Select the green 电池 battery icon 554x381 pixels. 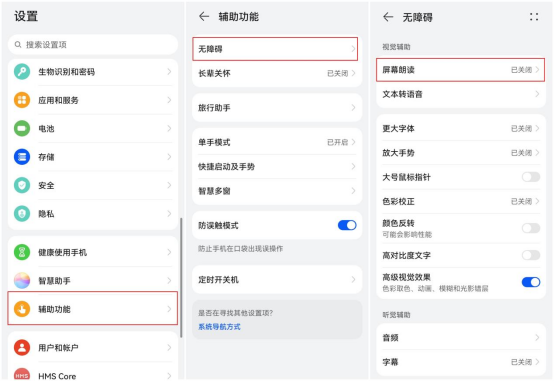[x=22, y=128]
